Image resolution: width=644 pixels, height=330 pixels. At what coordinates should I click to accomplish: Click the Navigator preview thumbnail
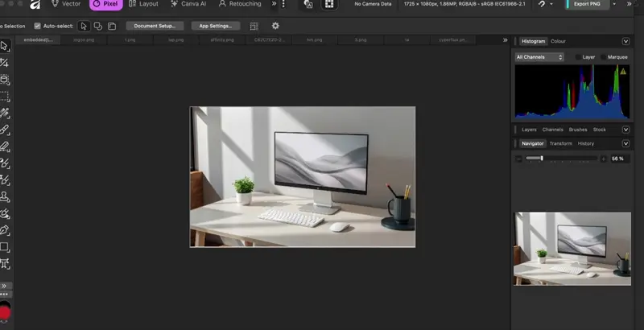coord(572,249)
